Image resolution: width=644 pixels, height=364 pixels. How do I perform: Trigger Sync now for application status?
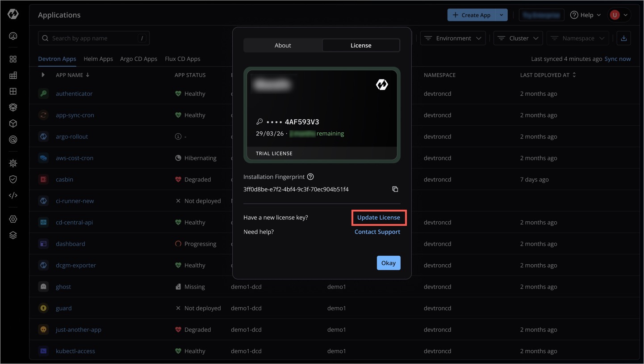(618, 59)
